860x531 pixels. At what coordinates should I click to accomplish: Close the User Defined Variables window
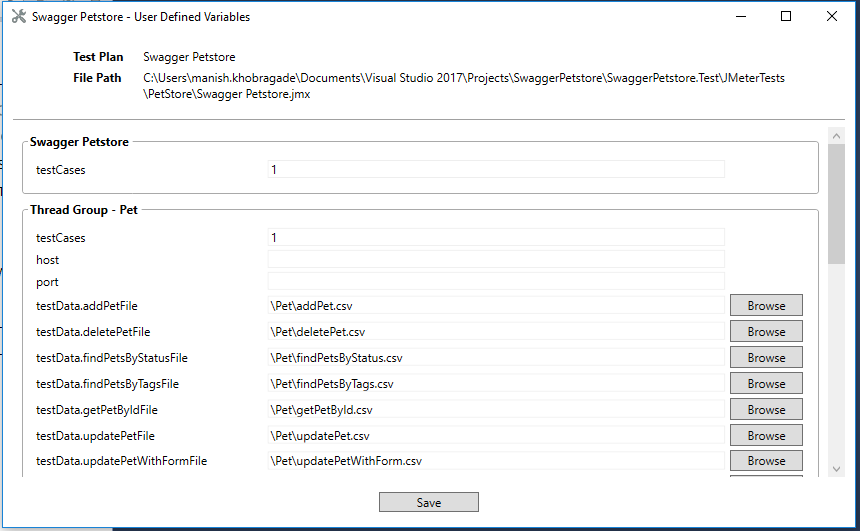pyautogui.click(x=831, y=16)
